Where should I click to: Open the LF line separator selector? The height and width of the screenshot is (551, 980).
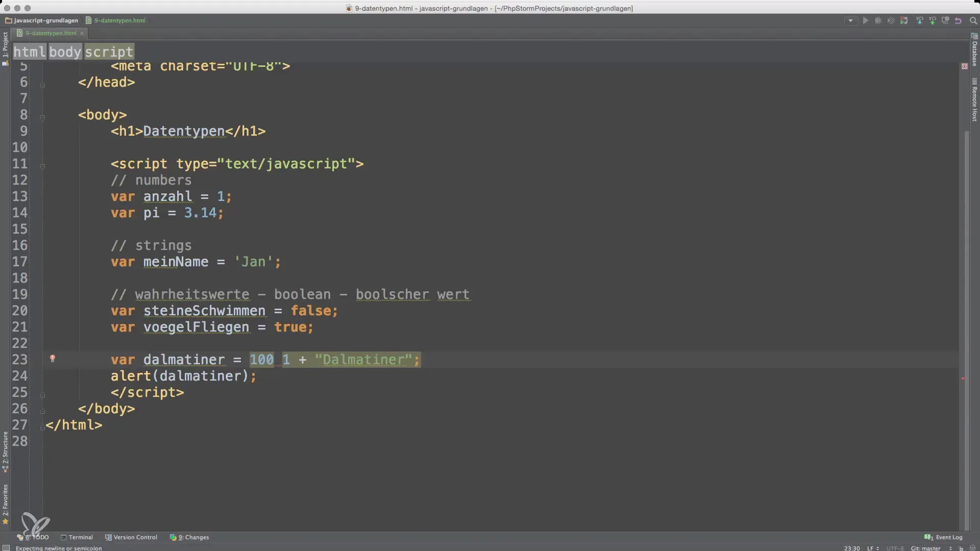tap(873, 548)
